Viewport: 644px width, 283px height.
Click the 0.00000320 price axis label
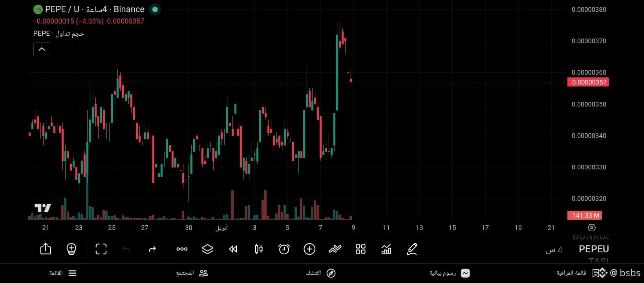(589, 198)
